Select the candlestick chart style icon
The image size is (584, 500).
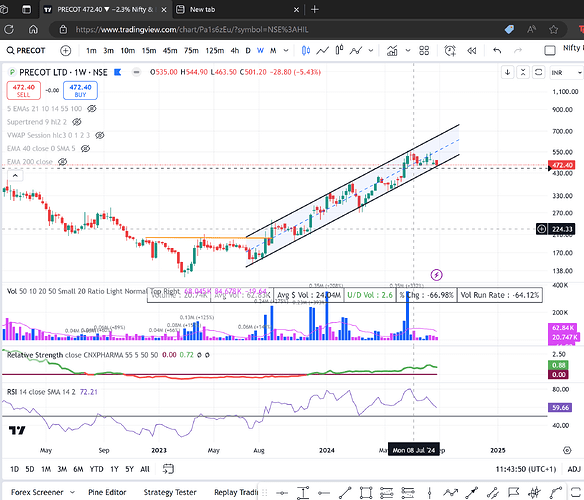(306, 50)
